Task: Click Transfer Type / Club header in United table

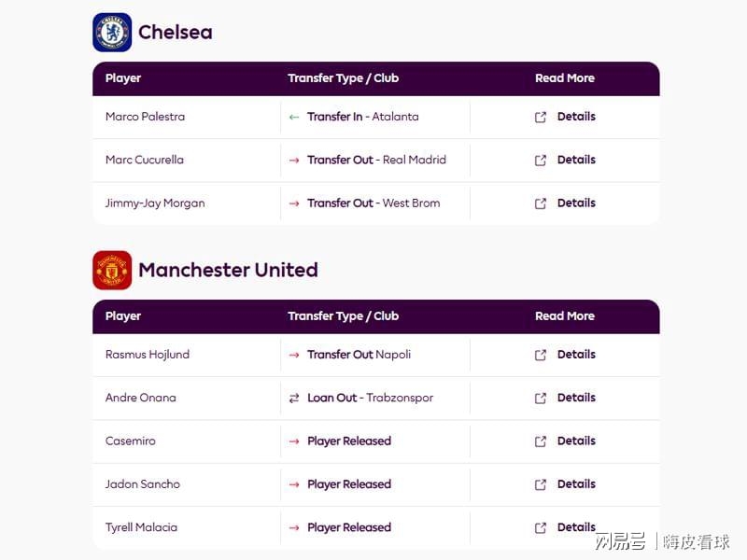Action: pyautogui.click(x=343, y=316)
